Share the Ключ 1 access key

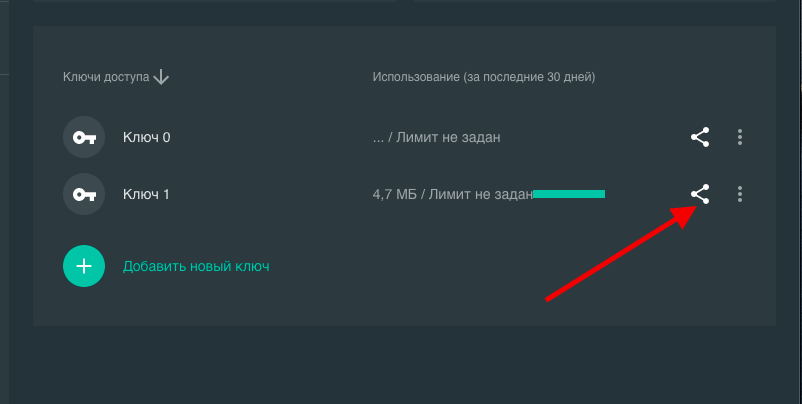click(x=700, y=194)
